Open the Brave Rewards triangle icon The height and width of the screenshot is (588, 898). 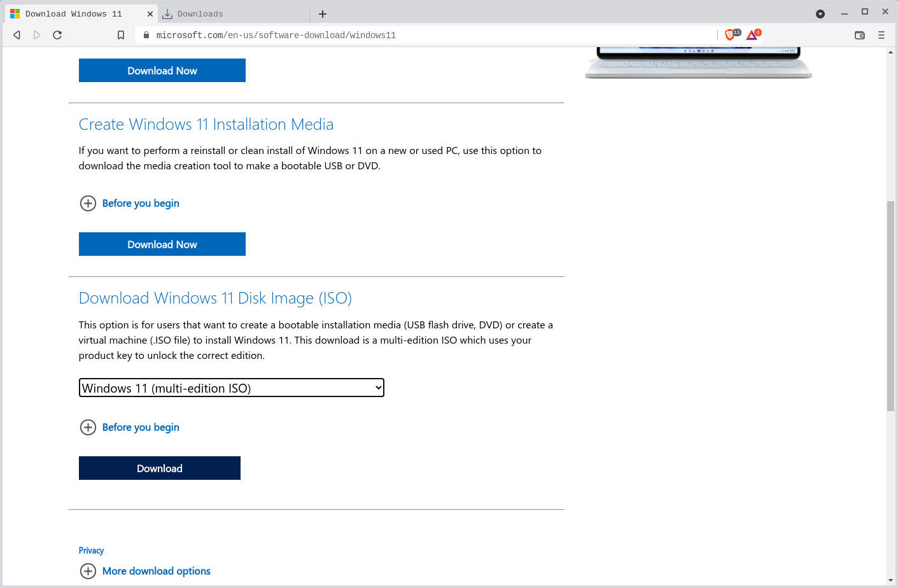pyautogui.click(x=752, y=35)
